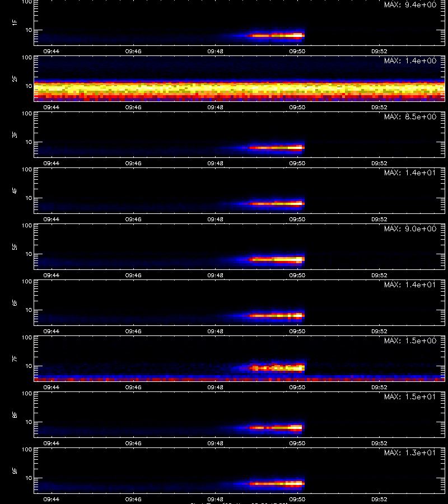Select the 2F axis label

[x=15, y=78]
